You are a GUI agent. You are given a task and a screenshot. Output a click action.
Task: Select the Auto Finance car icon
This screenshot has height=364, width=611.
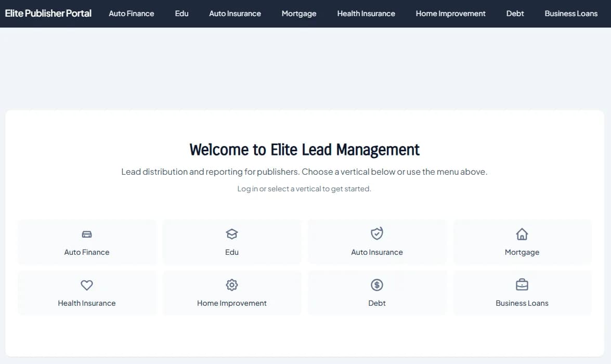[x=86, y=234]
